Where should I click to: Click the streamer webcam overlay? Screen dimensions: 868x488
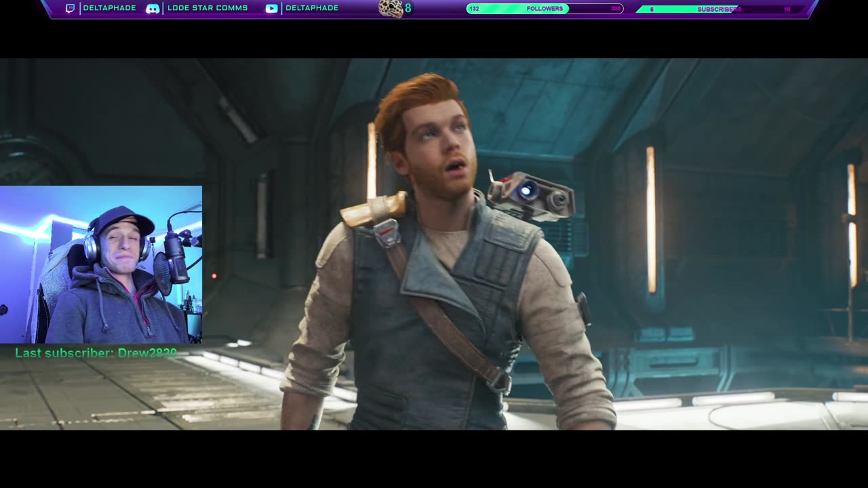101,264
